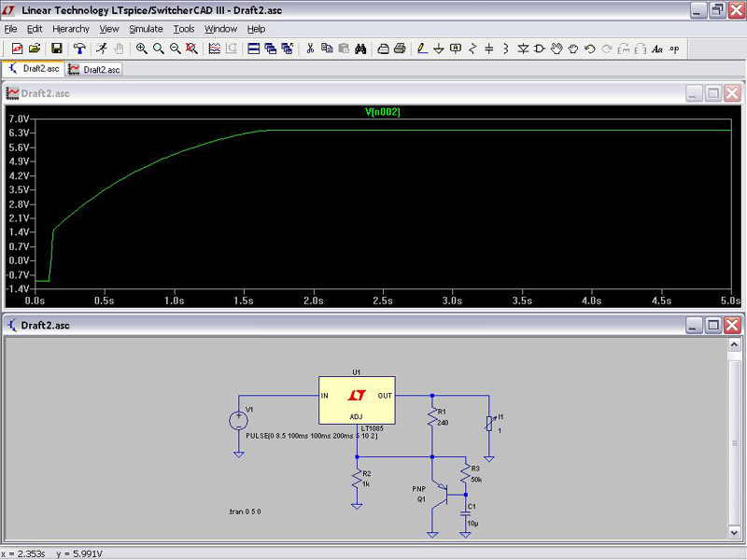The width and height of the screenshot is (747, 560).
Task: Open the Simulate menu
Action: coord(147,29)
